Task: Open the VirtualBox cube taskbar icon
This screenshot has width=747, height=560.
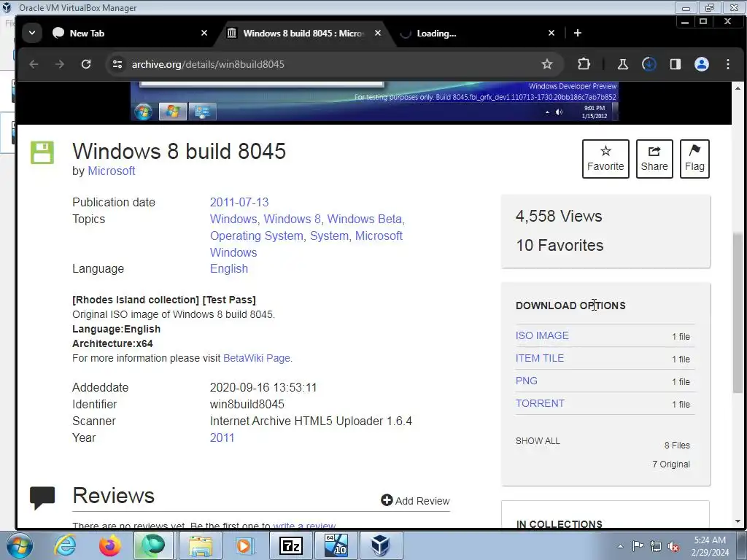Action: tap(381, 545)
